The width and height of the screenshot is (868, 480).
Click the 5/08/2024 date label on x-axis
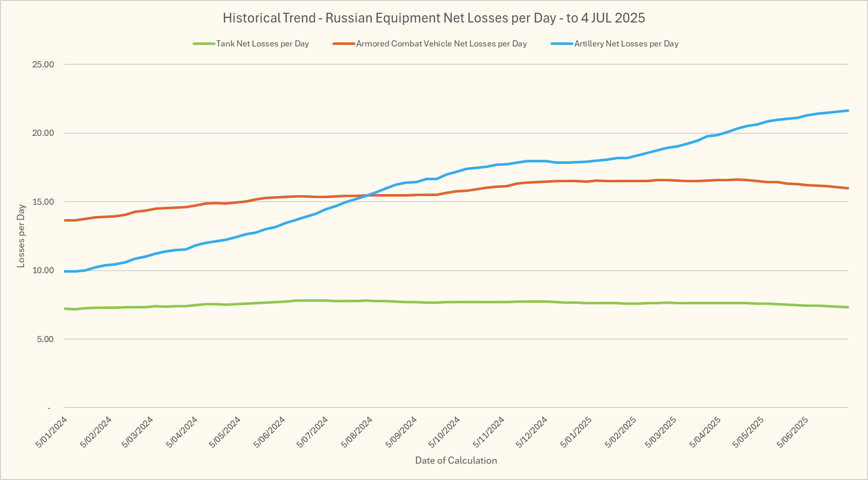[x=357, y=432]
